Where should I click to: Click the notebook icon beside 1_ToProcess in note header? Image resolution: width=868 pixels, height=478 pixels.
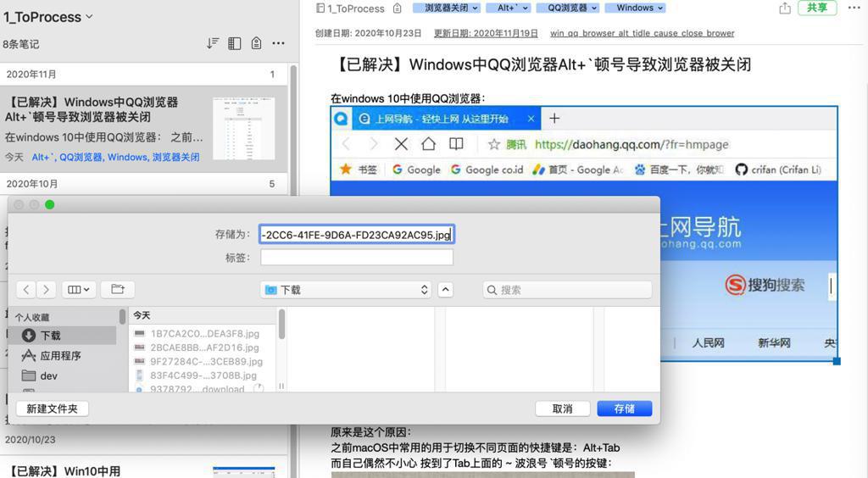(x=320, y=8)
